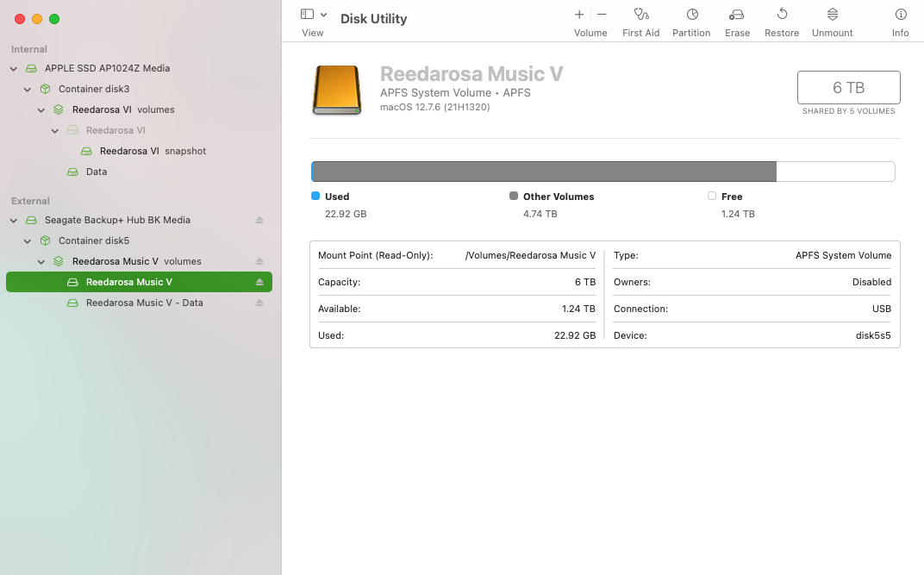
Task: Run First Aid stethoscope icon
Action: click(641, 14)
